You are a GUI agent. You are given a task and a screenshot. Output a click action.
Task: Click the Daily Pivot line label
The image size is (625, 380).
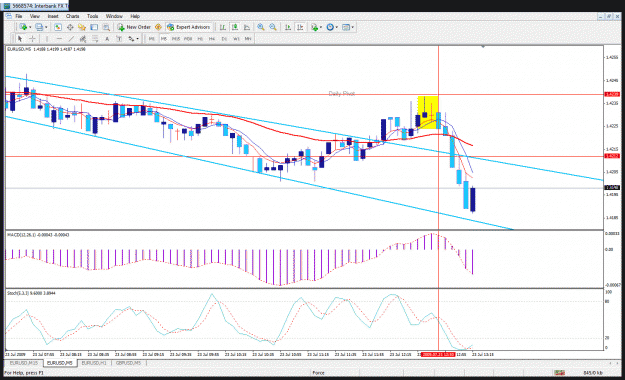coord(342,93)
